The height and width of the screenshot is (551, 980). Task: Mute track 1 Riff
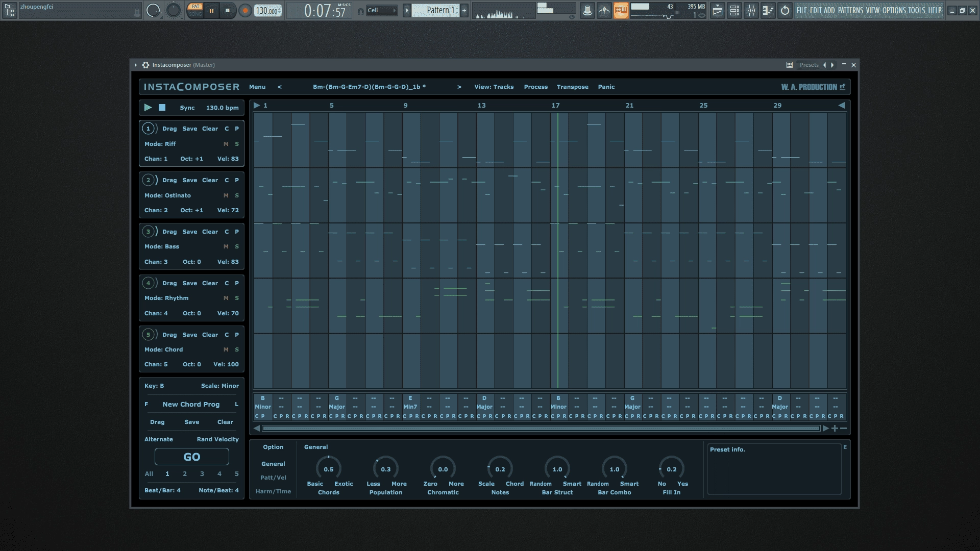(x=226, y=144)
